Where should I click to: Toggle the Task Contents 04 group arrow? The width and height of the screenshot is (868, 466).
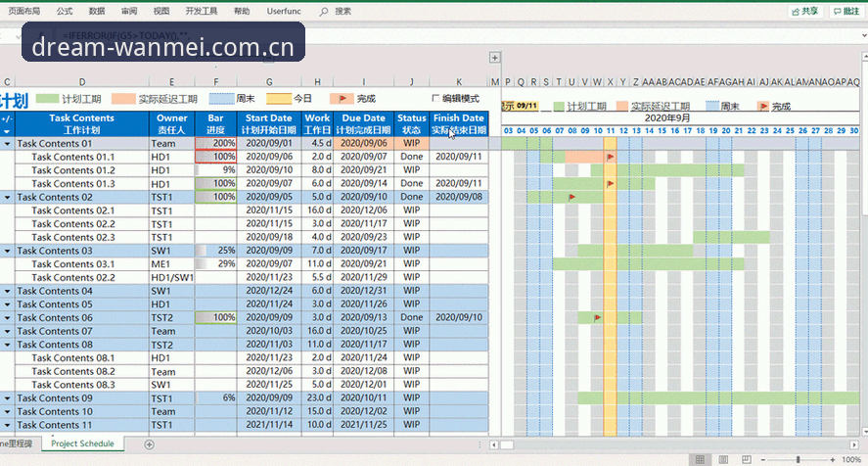coord(7,291)
